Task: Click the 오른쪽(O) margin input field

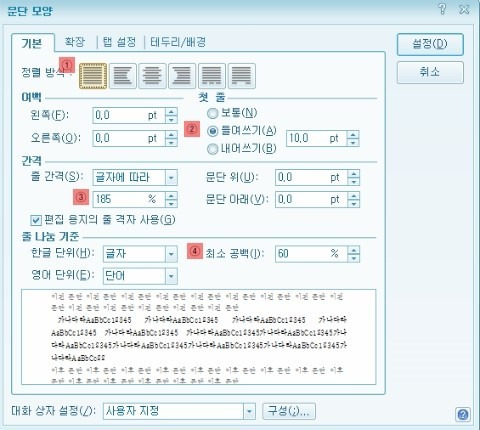Action: 129,138
